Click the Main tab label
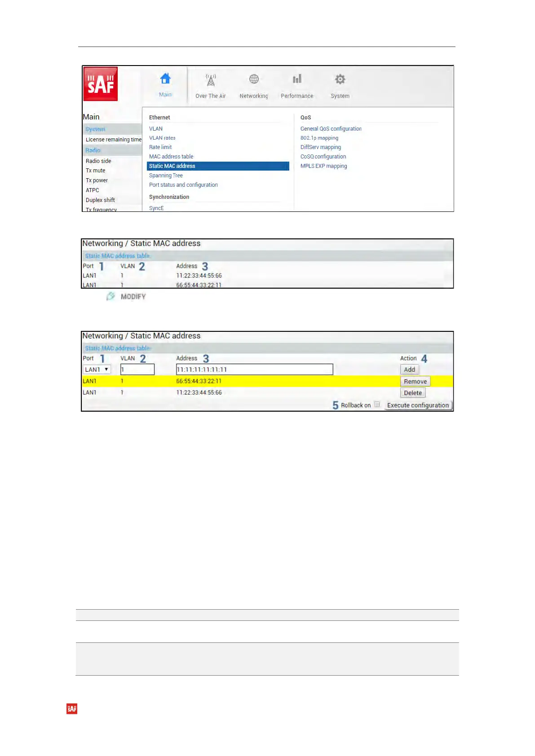Image resolution: width=535 pixels, height=756 pixels. coord(165,94)
